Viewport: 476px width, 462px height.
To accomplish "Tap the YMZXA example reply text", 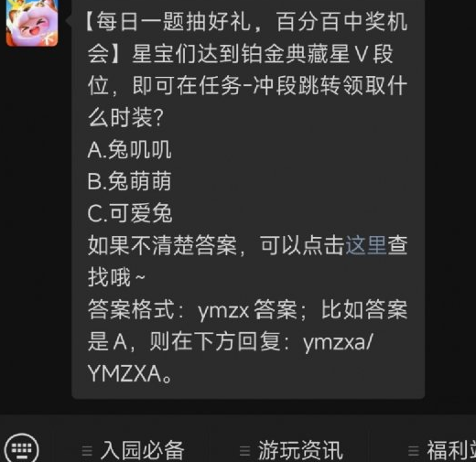I will pyautogui.click(x=130, y=373).
